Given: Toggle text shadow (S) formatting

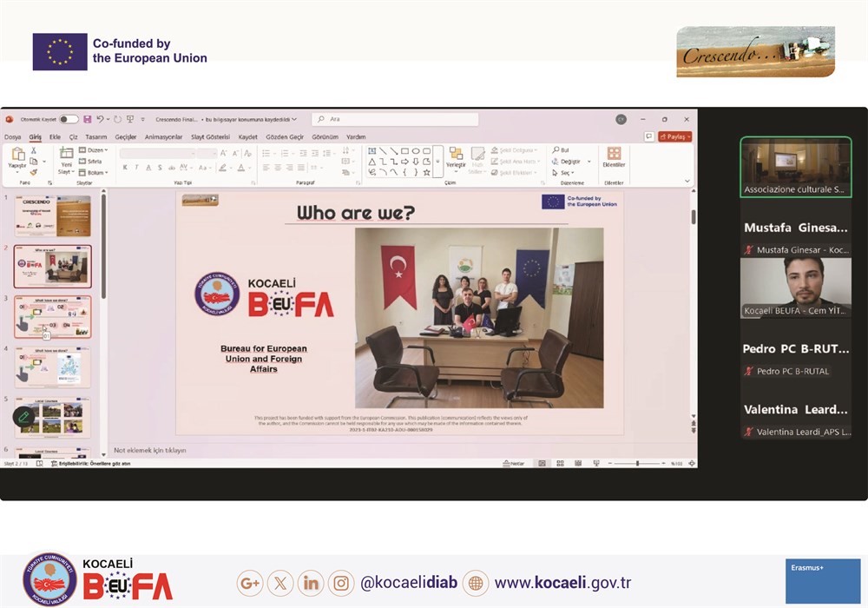Looking at the screenshot, I should point(160,168).
